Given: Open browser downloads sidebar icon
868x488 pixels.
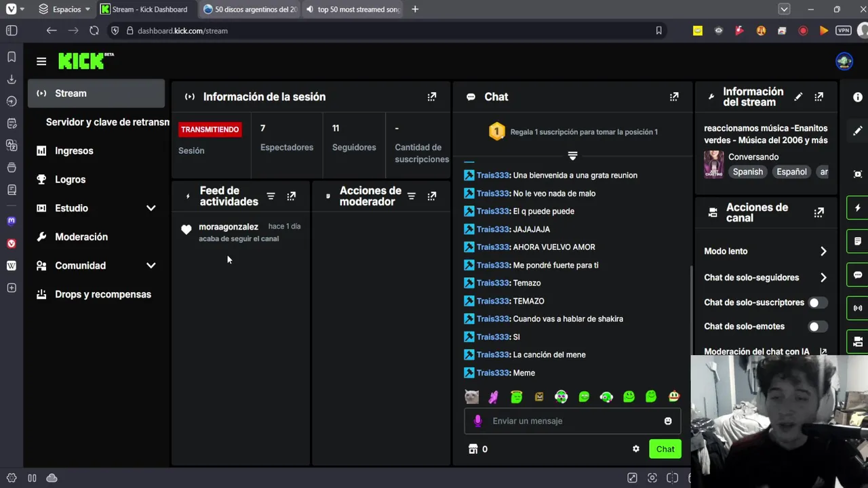Looking at the screenshot, I should tap(12, 79).
